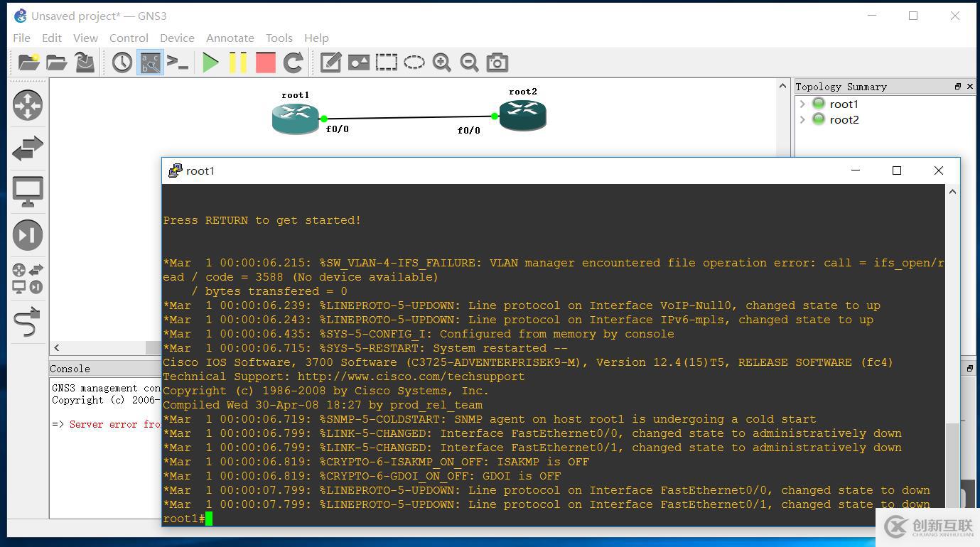
Task: Click the 'Press RETURN to get started!' line
Action: (x=262, y=220)
